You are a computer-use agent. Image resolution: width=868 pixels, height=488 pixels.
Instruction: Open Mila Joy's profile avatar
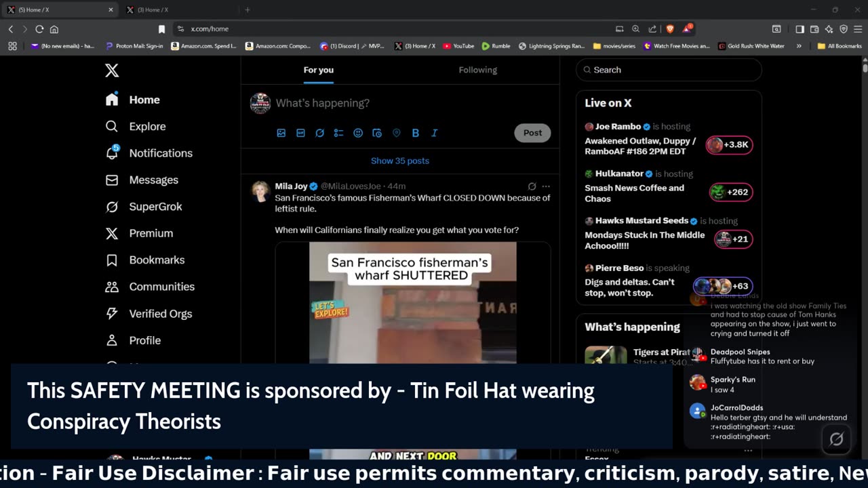261,191
